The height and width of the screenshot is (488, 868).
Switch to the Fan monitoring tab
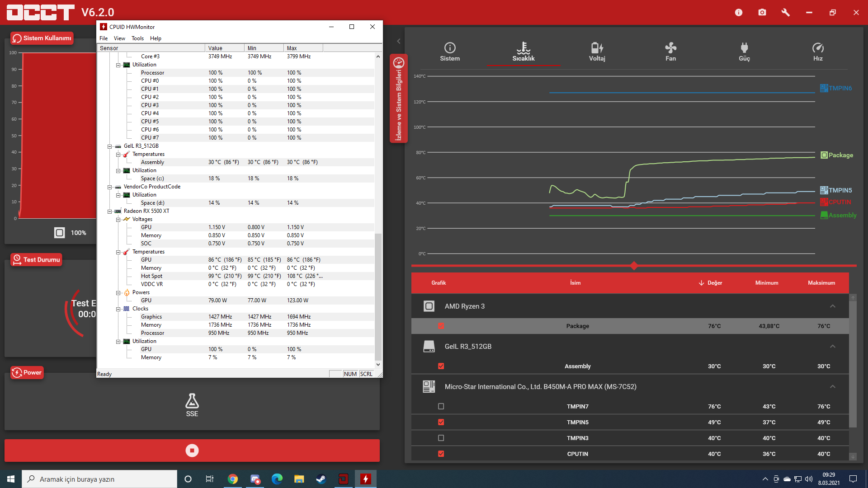[670, 52]
